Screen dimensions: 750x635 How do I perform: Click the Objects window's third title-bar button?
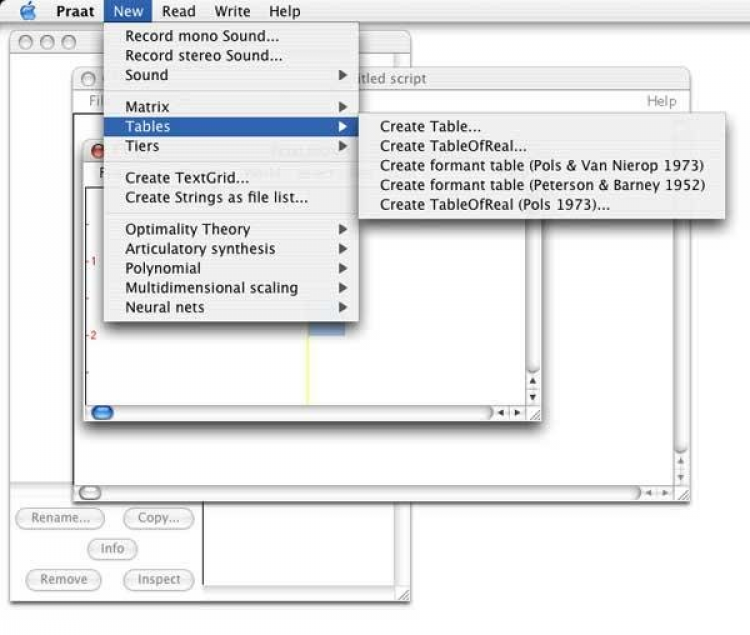(68, 42)
